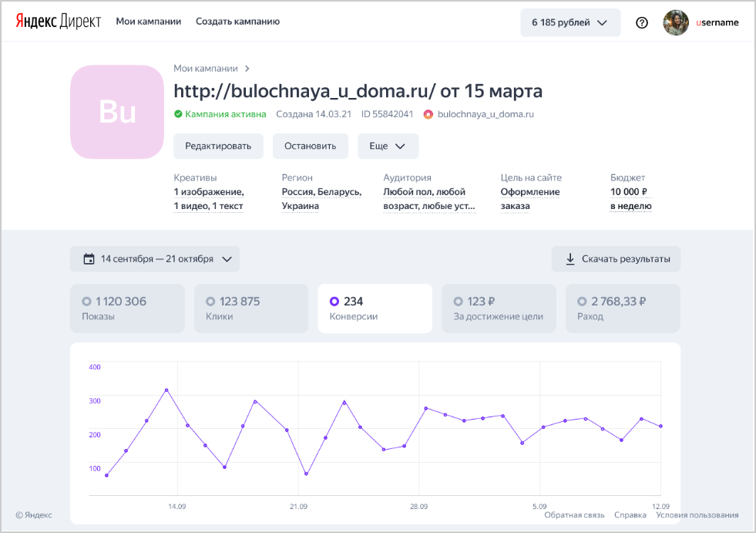
Task: Go to Мои кампании in top navigation
Action: click(149, 22)
